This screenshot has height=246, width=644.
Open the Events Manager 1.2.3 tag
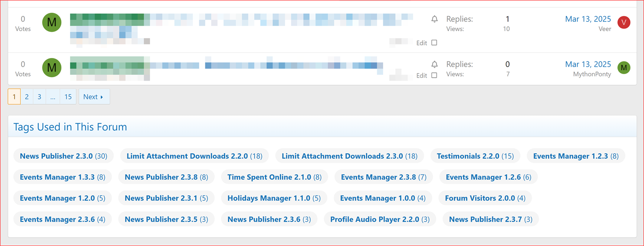point(576,156)
